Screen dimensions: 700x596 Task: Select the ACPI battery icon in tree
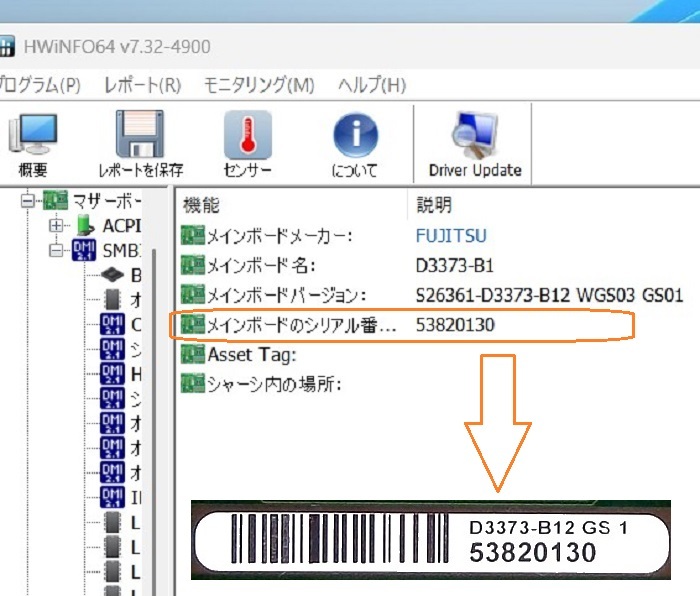coord(86,226)
